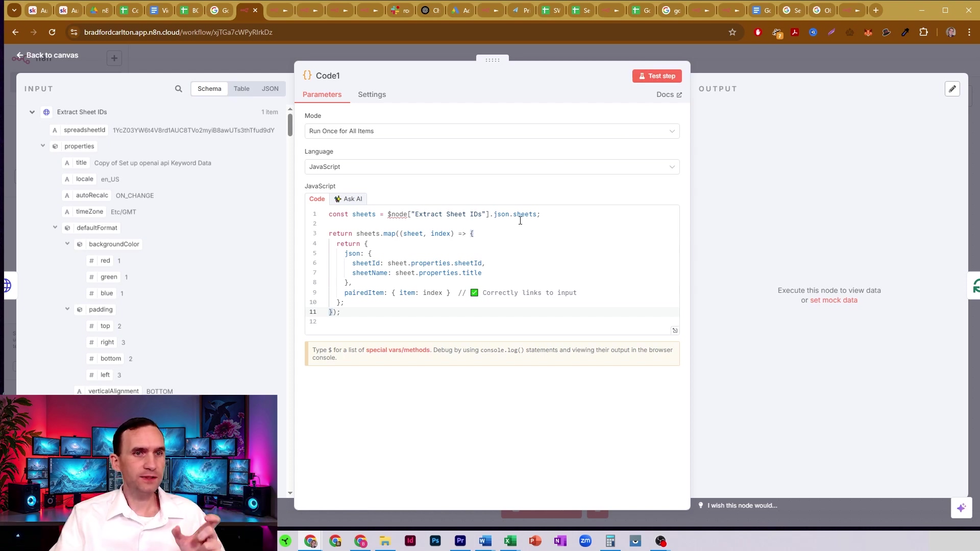The height and width of the screenshot is (551, 980).
Task: Click the set mock data link
Action: [834, 300]
